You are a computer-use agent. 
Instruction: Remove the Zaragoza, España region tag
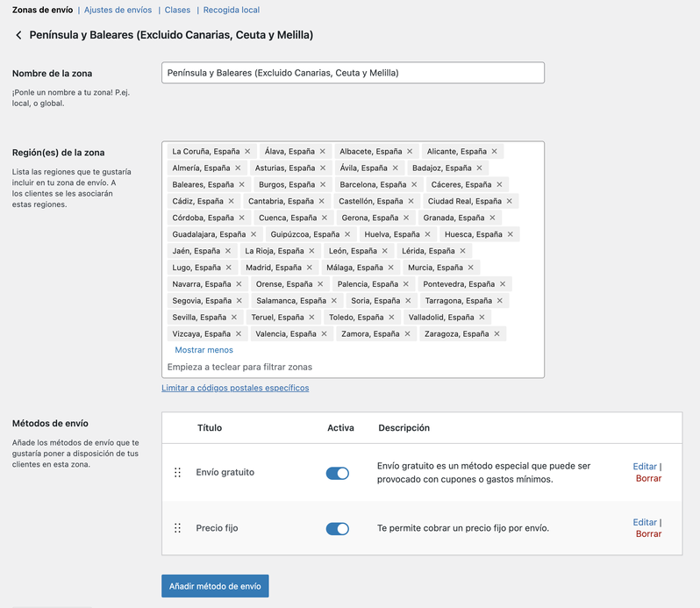(x=496, y=333)
